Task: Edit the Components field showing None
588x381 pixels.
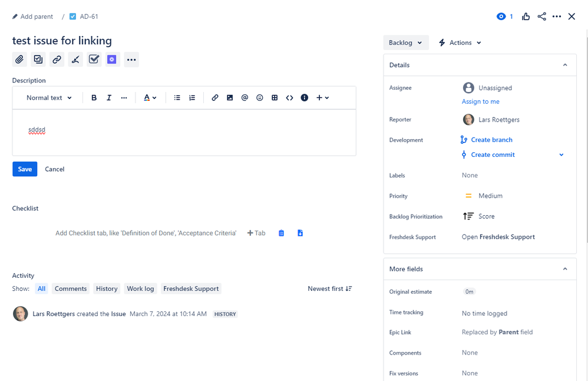Action: pos(470,353)
